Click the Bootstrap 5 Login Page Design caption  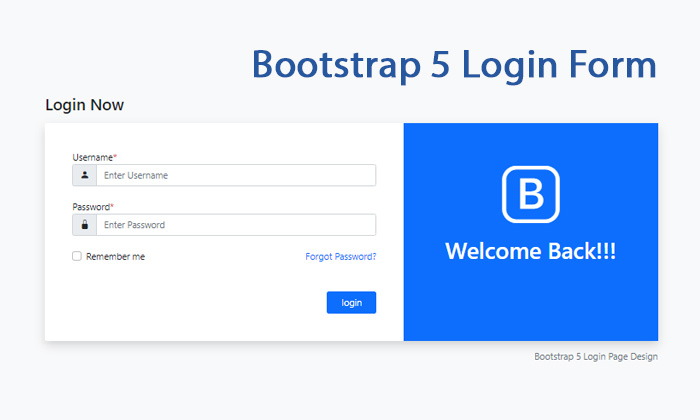596,356
